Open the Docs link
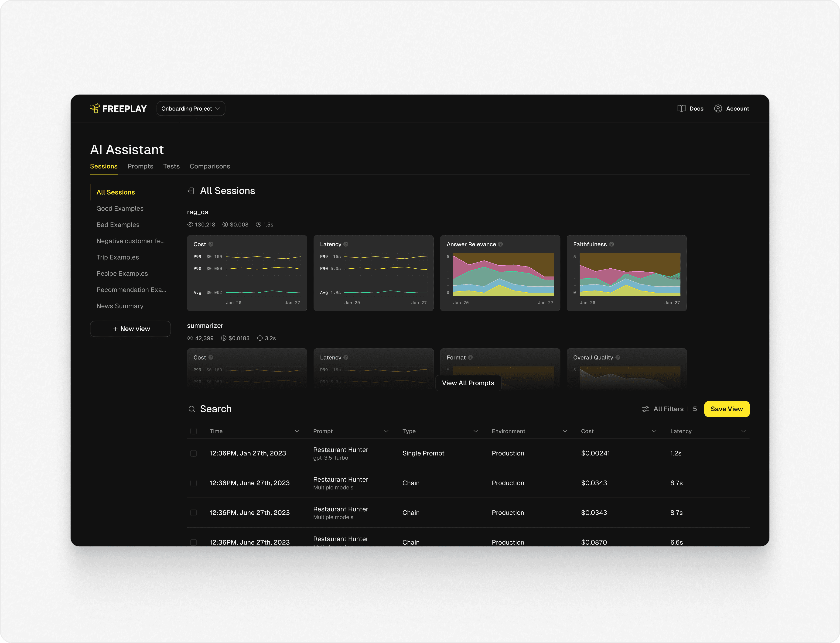 click(690, 109)
